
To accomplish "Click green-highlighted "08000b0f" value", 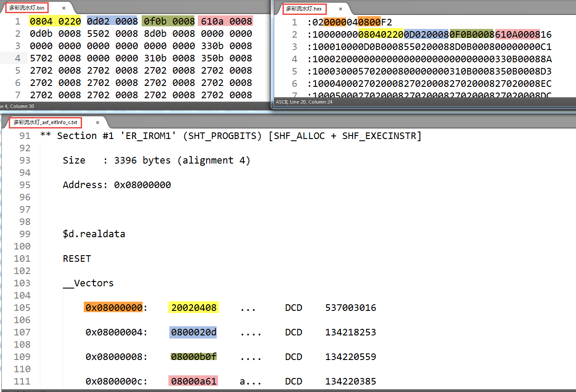I will click(x=193, y=356).
